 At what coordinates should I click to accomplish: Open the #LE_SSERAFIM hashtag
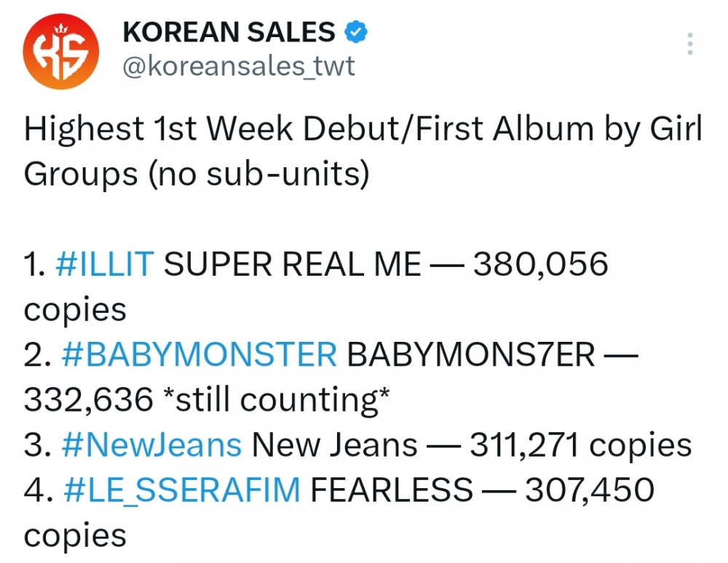coord(183,490)
